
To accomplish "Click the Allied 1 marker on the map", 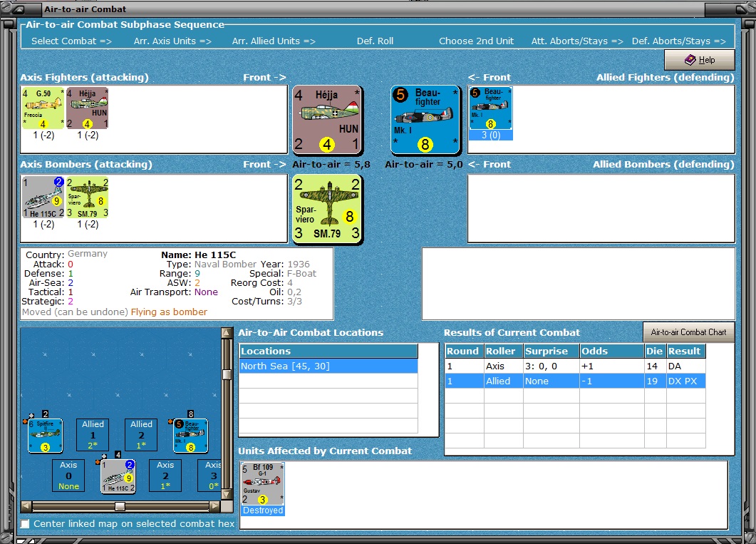I will 93,434.
